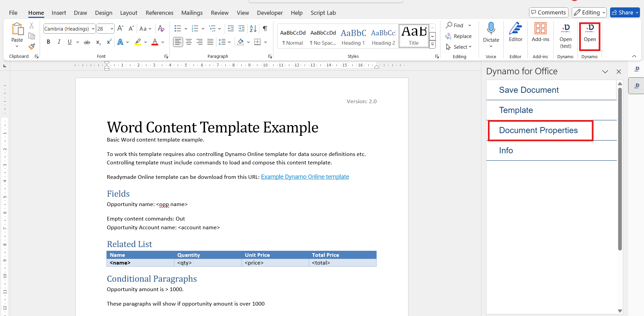The height and width of the screenshot is (316, 644).
Task: Select Document Properties in Dynamo pane
Action: tap(538, 130)
